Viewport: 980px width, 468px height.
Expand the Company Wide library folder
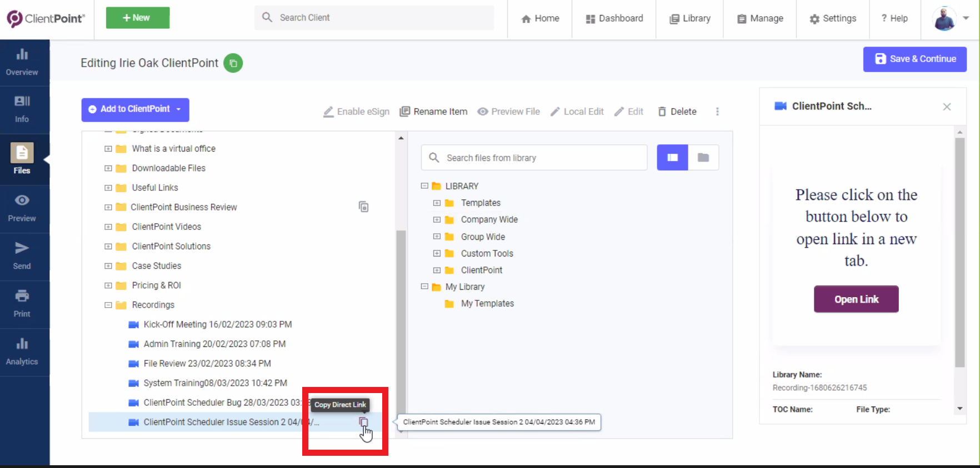pos(437,220)
